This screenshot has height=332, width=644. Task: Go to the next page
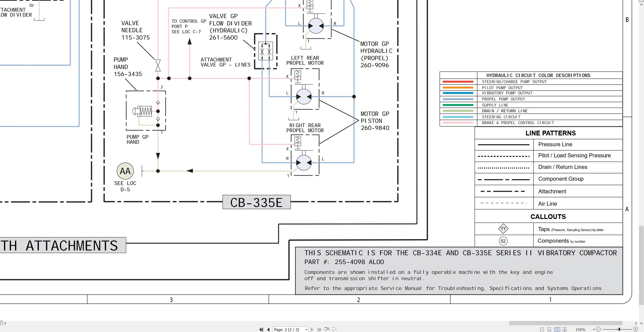pyautogui.click(x=312, y=329)
